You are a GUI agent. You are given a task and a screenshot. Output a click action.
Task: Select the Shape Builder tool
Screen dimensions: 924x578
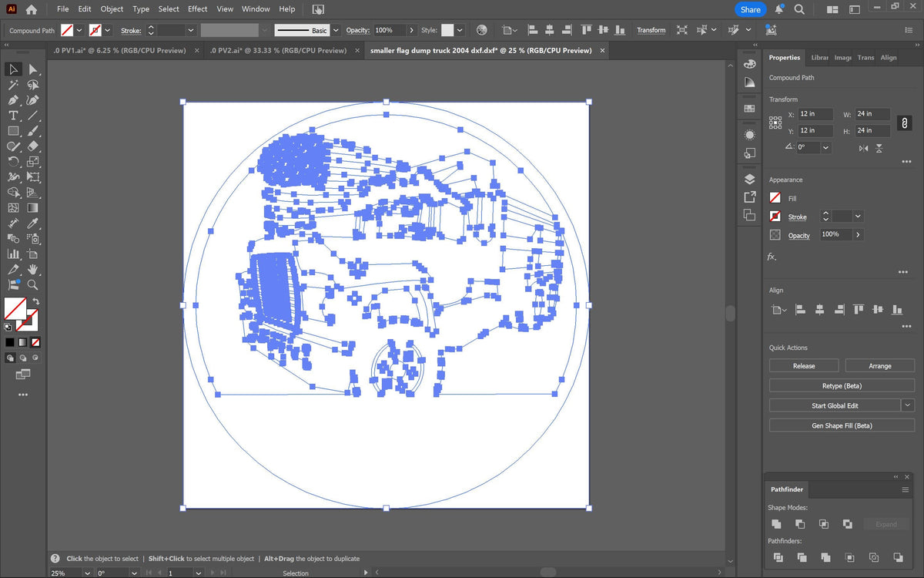point(13,193)
